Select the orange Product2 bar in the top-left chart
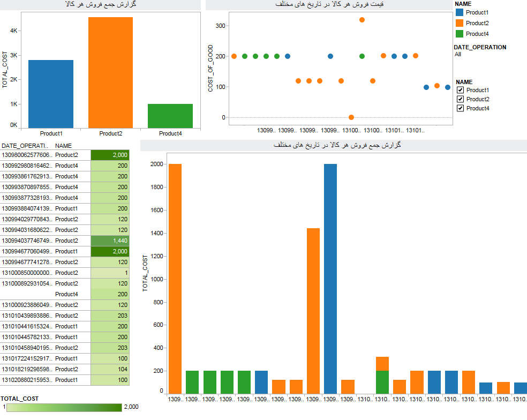The height and width of the screenshot is (420, 527). click(110, 73)
